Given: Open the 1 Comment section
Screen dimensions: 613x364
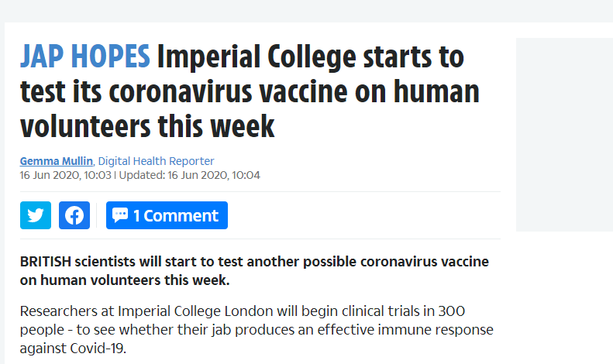Looking at the screenshot, I should 175,215.
